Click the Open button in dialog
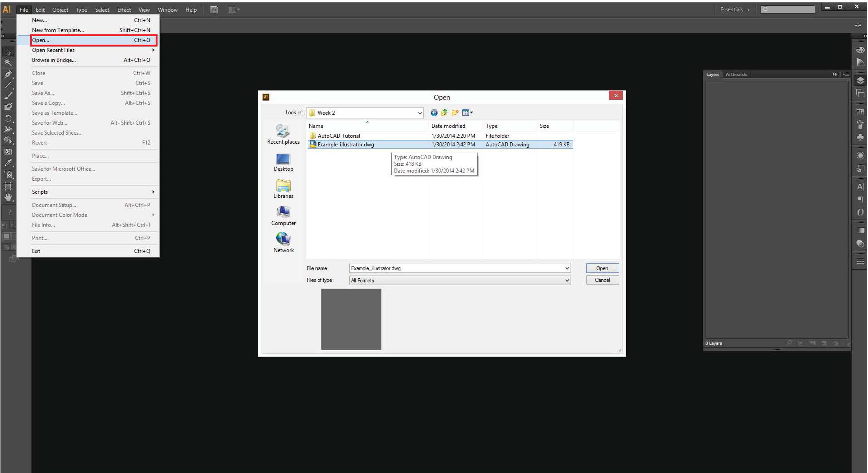The width and height of the screenshot is (868, 473). click(x=602, y=268)
